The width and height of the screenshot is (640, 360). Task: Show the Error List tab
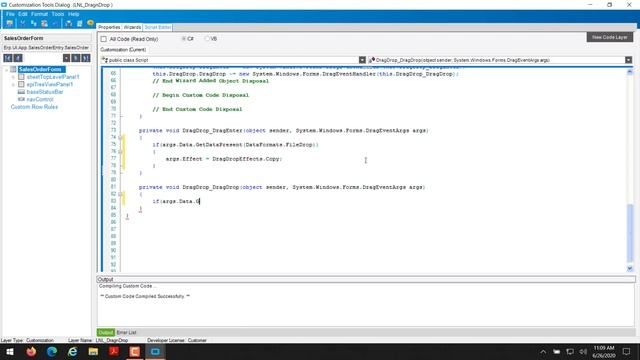point(127,332)
